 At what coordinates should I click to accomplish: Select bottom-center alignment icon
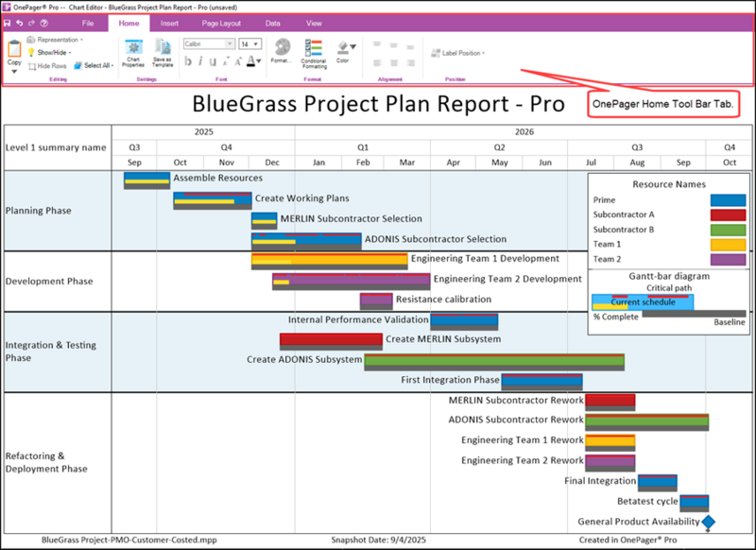coord(394,62)
